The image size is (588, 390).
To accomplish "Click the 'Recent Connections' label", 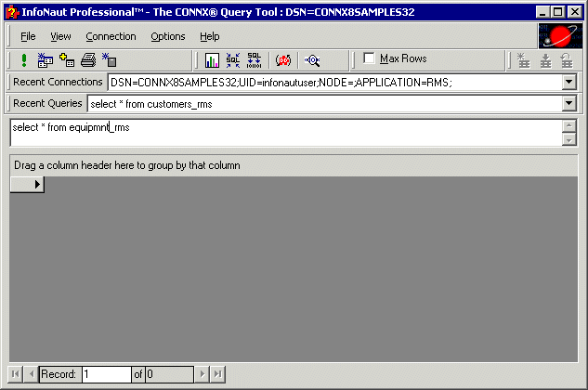I will [58, 82].
